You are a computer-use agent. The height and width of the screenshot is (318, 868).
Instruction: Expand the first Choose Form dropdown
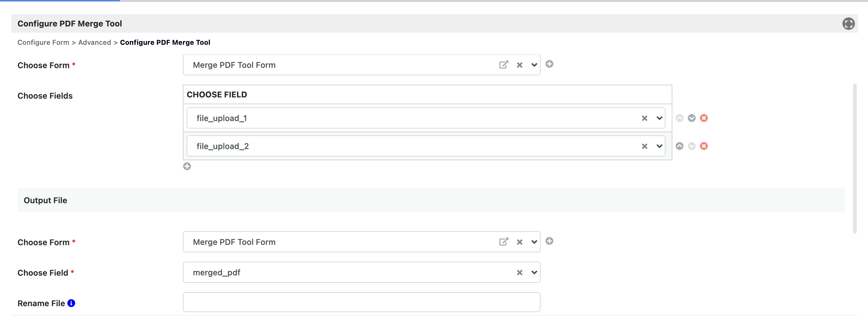534,65
